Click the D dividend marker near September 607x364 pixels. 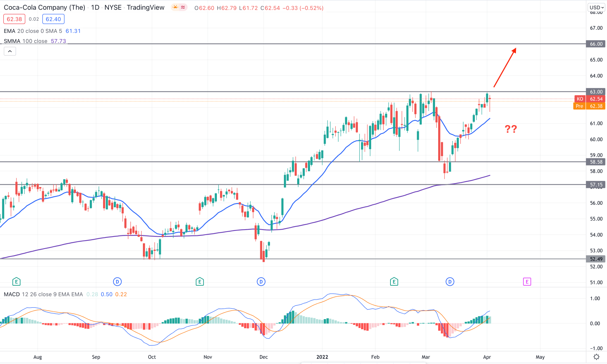117,281
